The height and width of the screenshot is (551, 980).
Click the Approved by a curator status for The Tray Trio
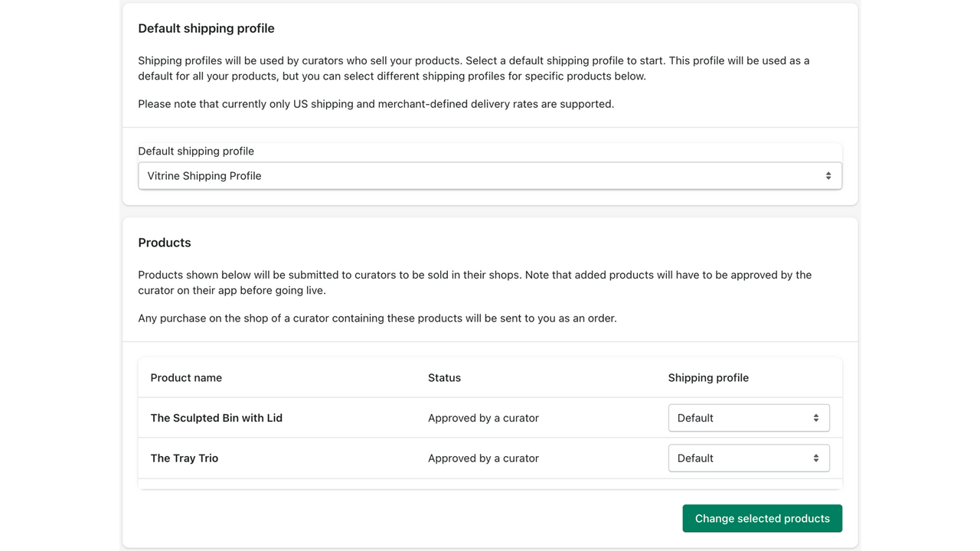click(483, 458)
